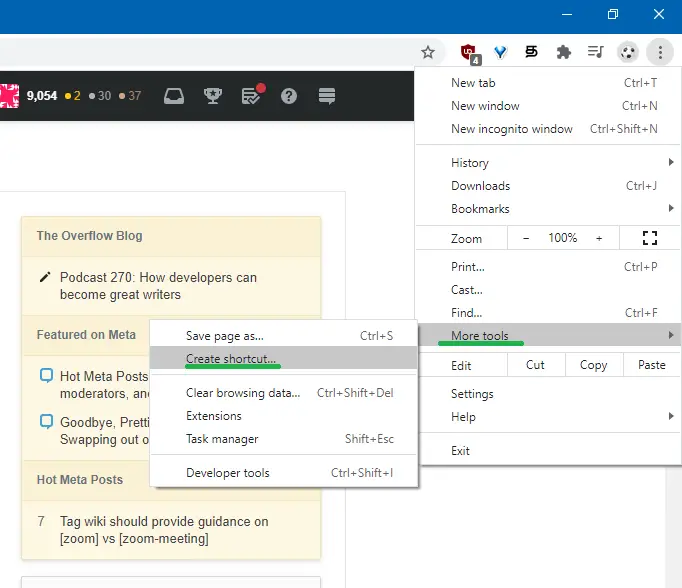Expand the History submenu

coord(548,163)
